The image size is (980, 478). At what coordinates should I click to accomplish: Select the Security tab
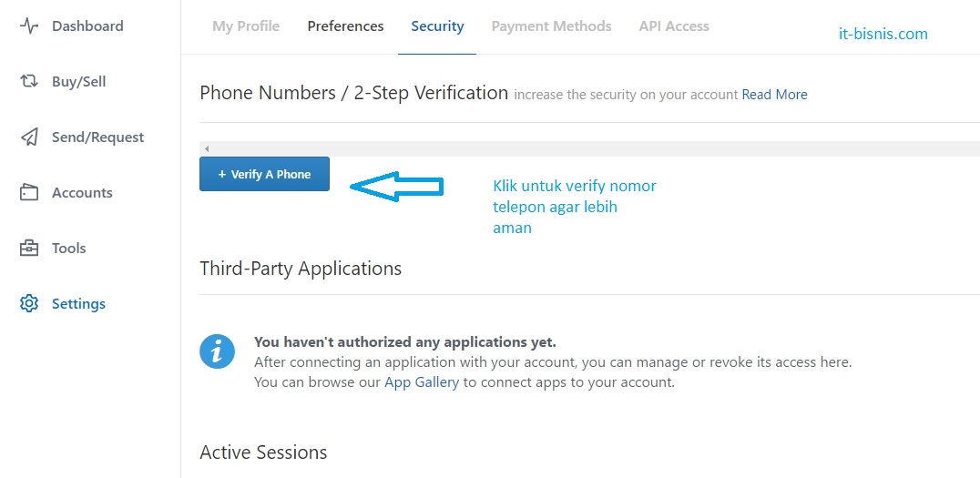437,26
